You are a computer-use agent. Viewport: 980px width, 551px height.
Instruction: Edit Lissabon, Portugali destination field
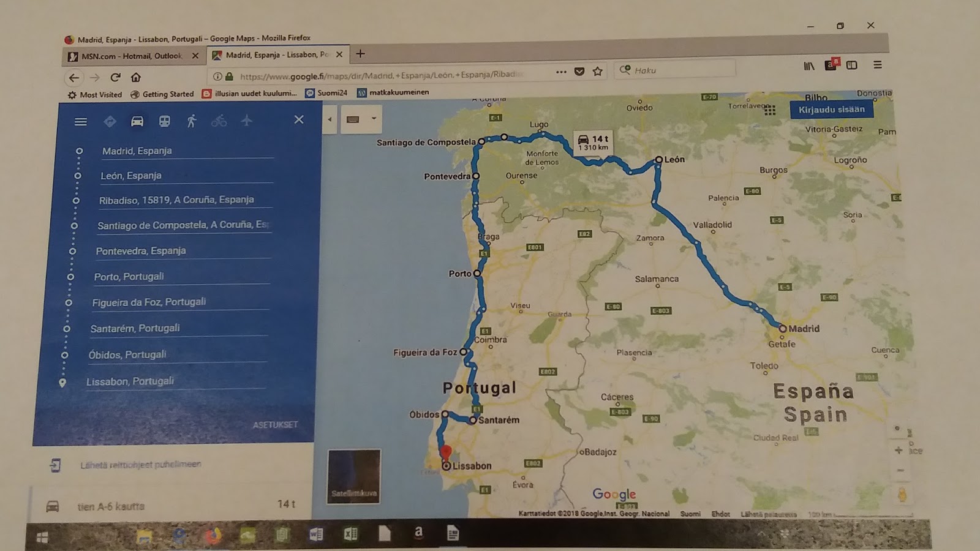(x=176, y=381)
